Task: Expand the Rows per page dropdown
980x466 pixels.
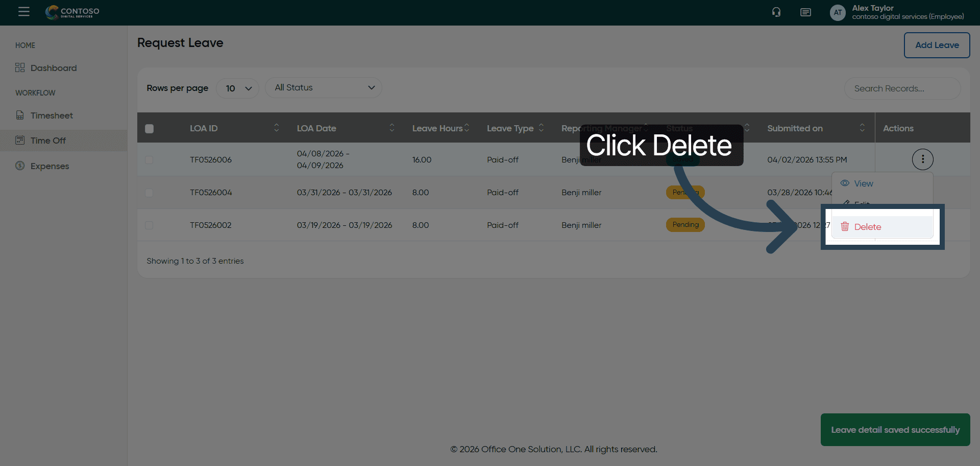Action: pos(238,88)
